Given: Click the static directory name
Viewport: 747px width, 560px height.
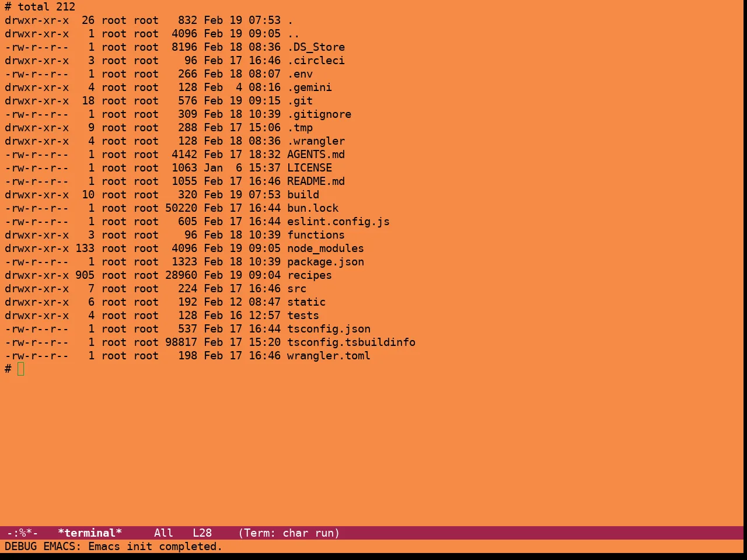Looking at the screenshot, I should 306,302.
